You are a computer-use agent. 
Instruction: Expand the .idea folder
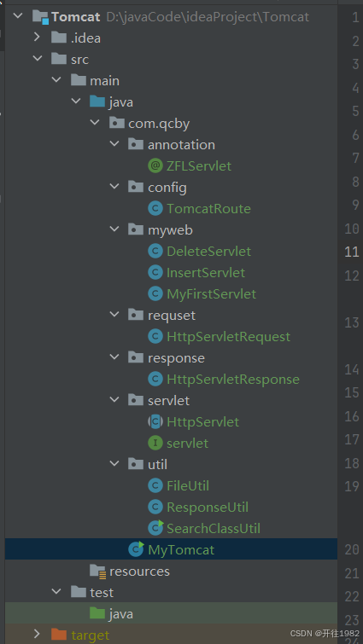coord(37,38)
